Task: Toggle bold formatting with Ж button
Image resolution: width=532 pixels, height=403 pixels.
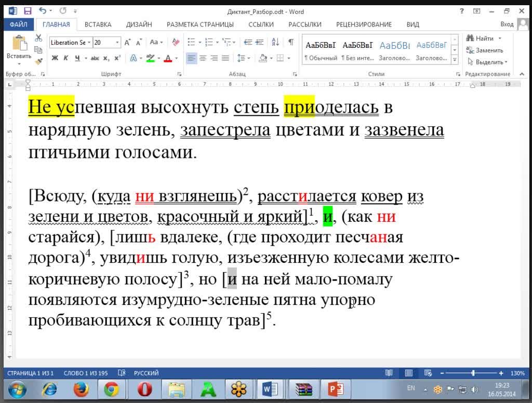Action: (55, 58)
